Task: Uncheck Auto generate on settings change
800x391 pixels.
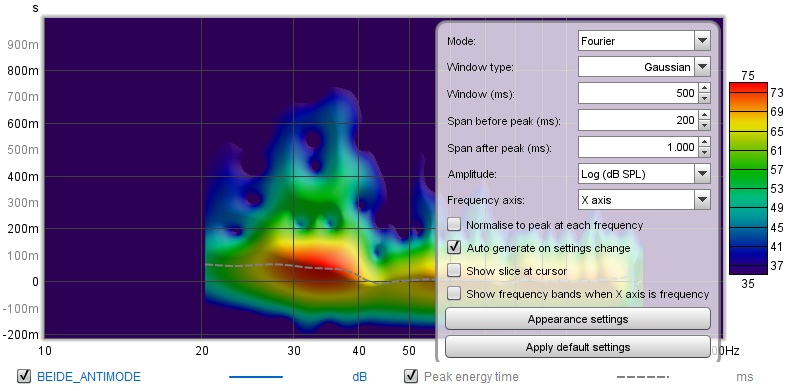Action: coord(454,248)
